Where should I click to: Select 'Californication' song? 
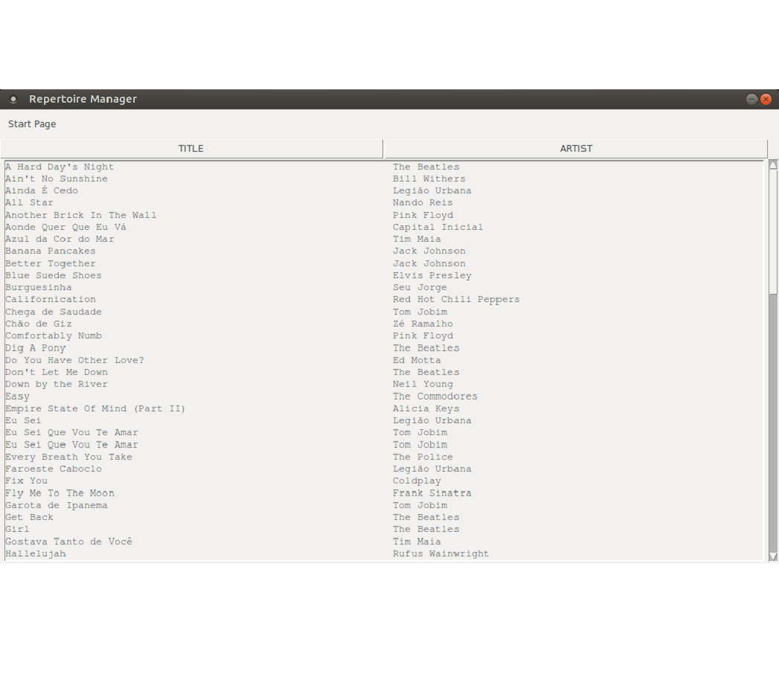pyautogui.click(x=51, y=299)
